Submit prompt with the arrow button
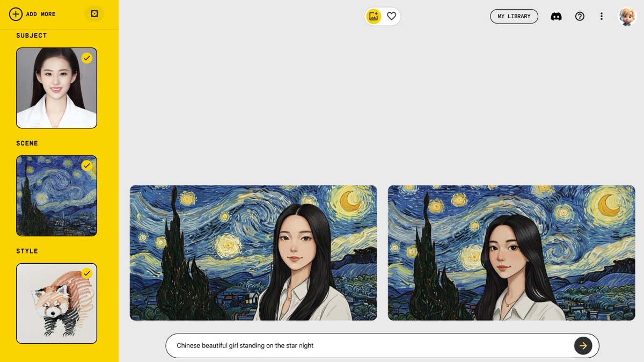Viewport: 644px width, 362px height. point(583,346)
